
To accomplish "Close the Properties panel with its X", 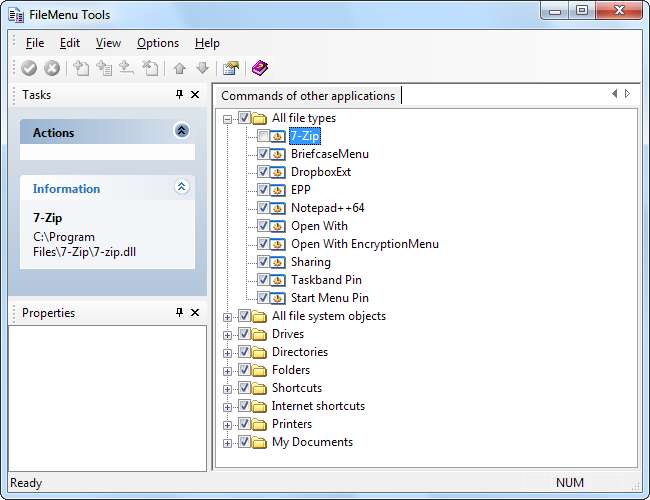I will coord(195,313).
